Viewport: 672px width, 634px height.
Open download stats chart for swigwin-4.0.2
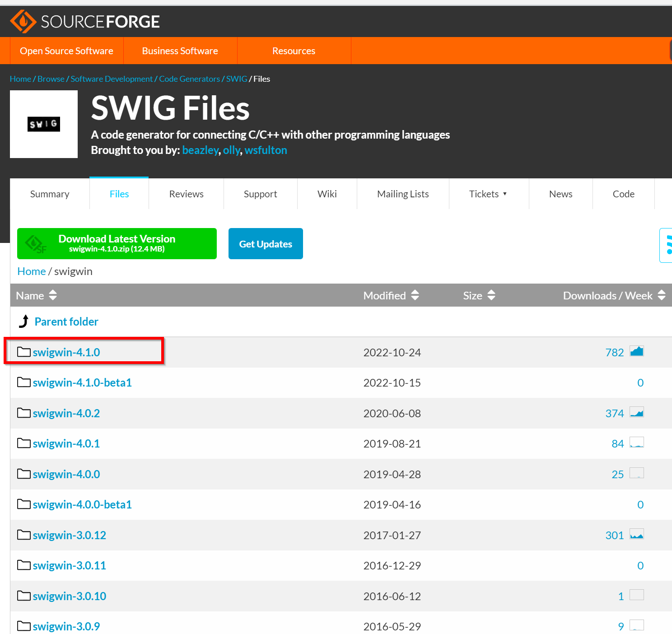[637, 412]
